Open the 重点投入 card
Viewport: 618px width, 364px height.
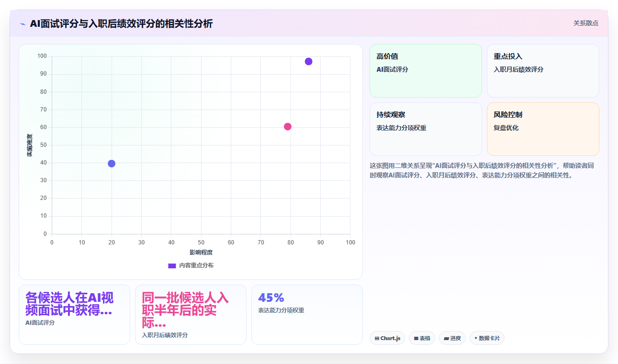[543, 71]
